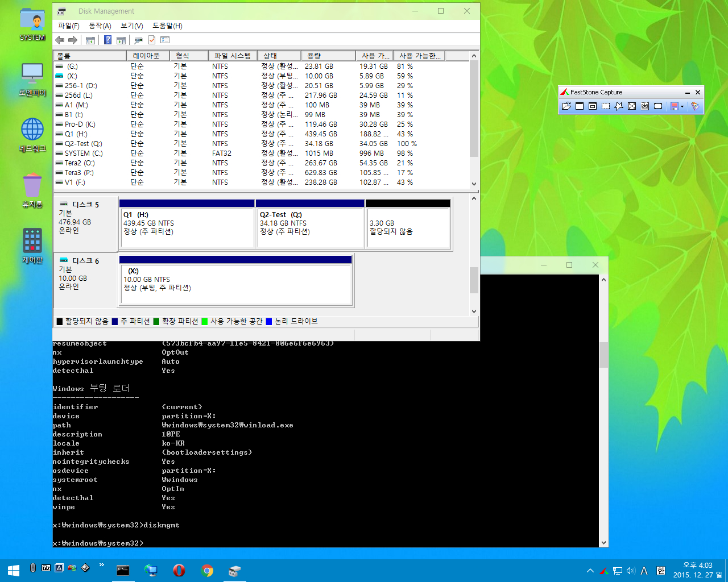Select volume row SYSTEM (C:)
Screen dimensions: 728x582
(262, 153)
